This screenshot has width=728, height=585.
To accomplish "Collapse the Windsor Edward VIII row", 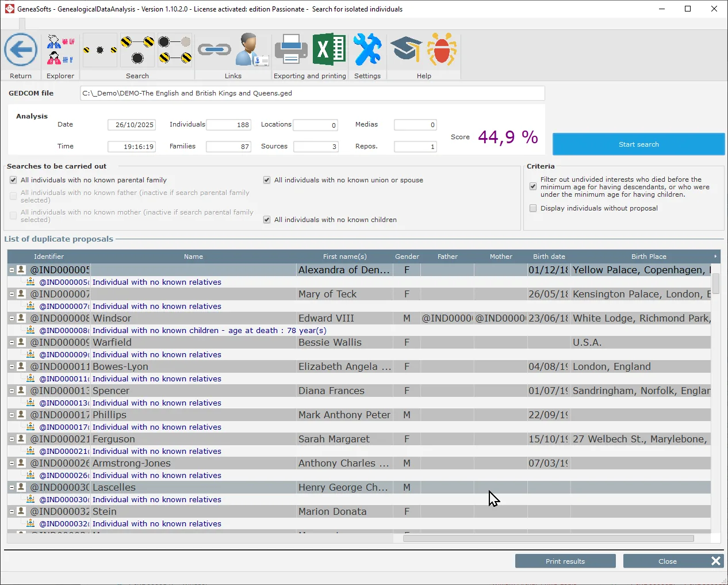I will pos(12,318).
